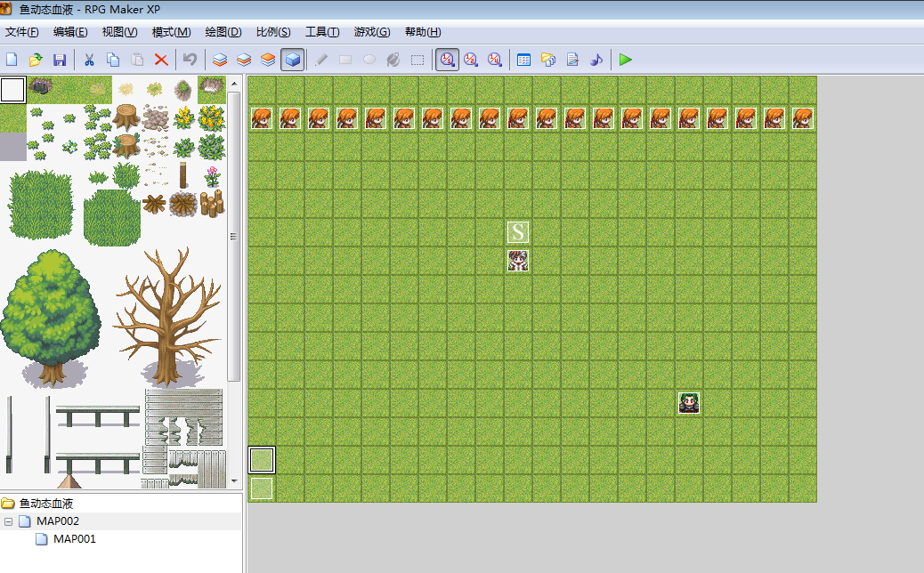924x573 pixels.
Task: Select the Ellipse drawing tool
Action: tap(369, 60)
